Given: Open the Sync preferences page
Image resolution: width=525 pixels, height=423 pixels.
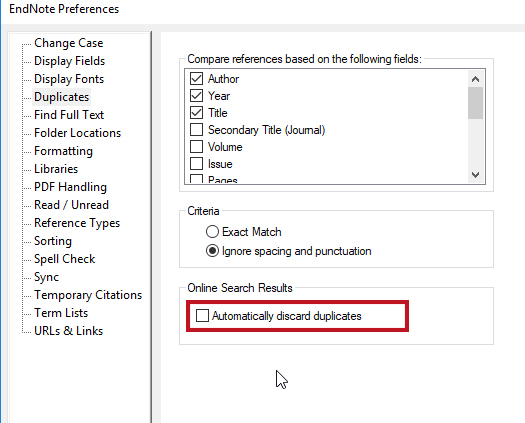Looking at the screenshot, I should pyautogui.click(x=47, y=277).
